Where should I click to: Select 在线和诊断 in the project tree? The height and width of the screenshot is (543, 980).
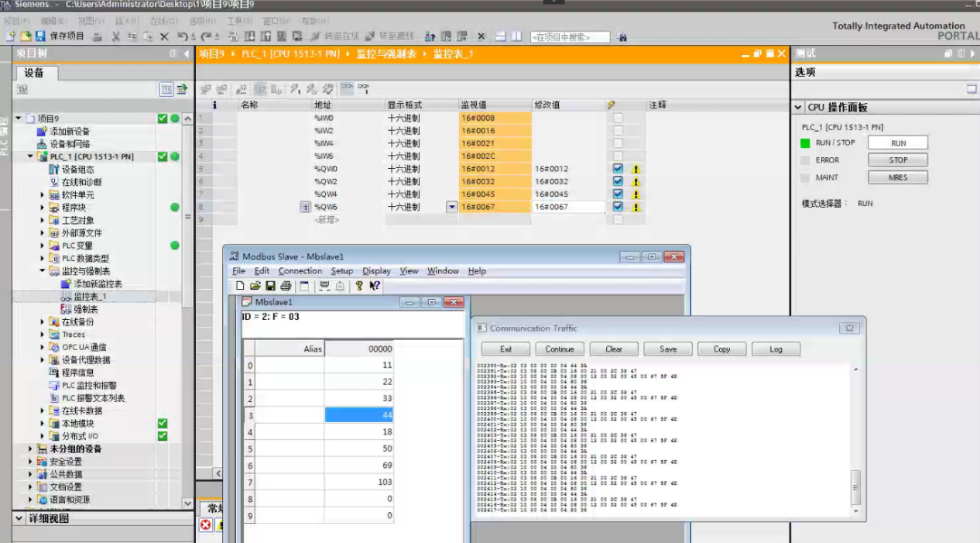[x=81, y=182]
